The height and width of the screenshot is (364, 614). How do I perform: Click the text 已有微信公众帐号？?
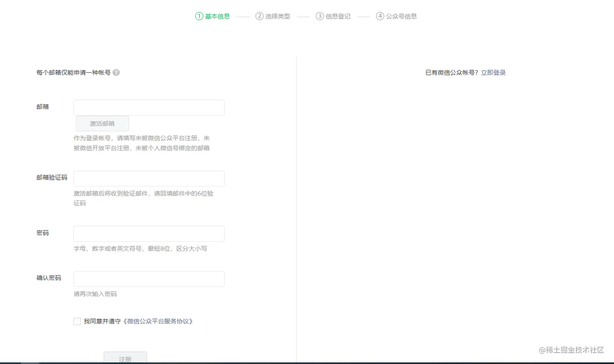(452, 73)
